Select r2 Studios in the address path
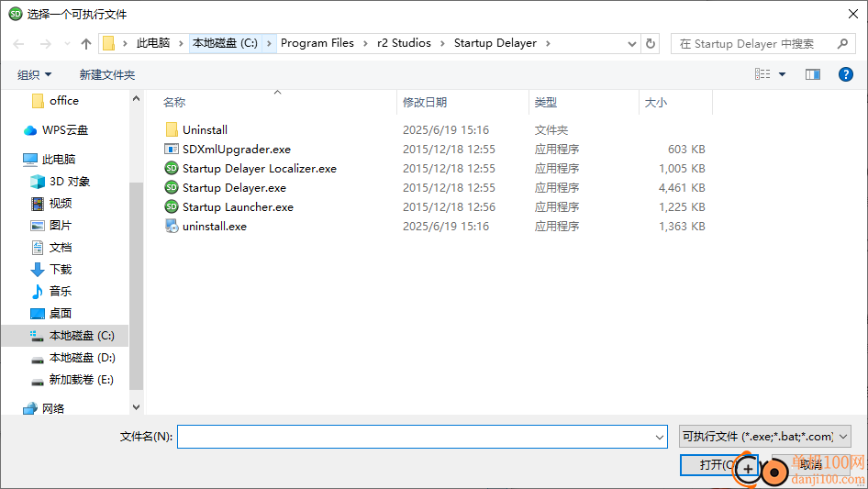The height and width of the screenshot is (489, 868). 404,43
